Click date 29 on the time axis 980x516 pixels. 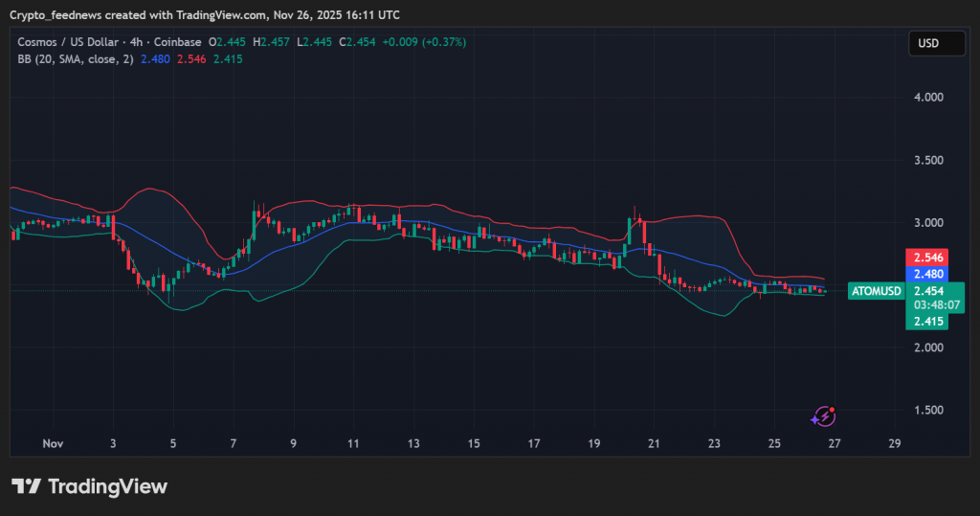tap(894, 444)
